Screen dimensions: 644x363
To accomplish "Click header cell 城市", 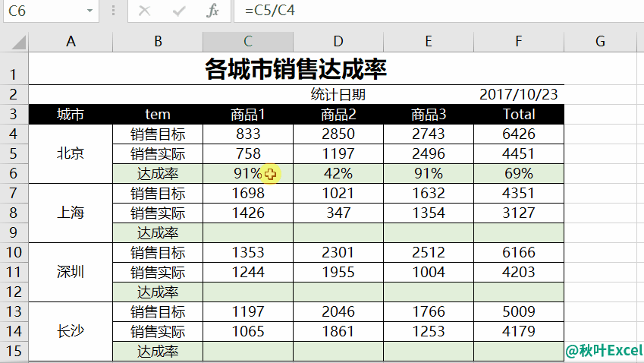I will 71,114.
